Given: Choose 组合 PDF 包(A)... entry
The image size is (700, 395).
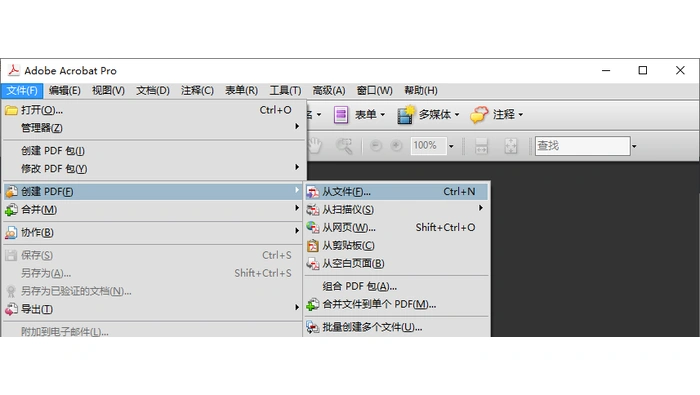Looking at the screenshot, I should (x=396, y=286).
